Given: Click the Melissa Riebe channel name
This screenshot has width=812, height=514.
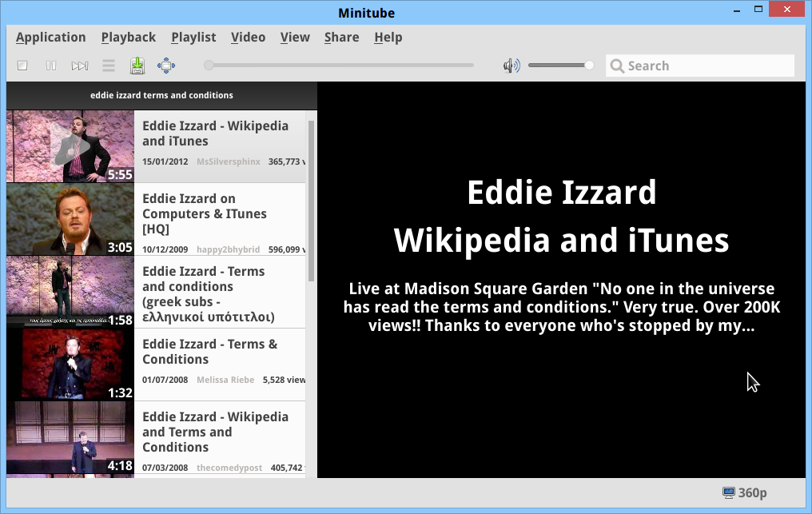Looking at the screenshot, I should [x=225, y=380].
